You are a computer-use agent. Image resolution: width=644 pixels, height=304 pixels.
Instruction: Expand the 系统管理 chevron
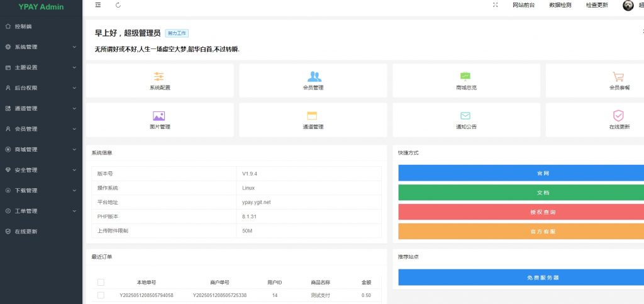(74, 47)
